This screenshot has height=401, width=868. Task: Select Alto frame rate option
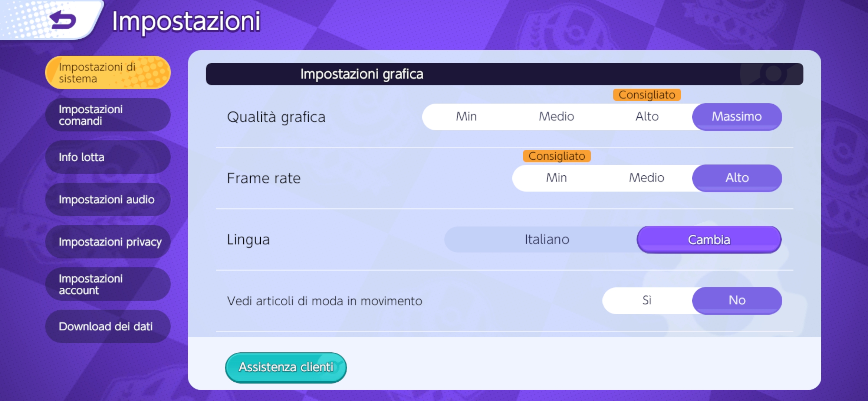click(737, 177)
